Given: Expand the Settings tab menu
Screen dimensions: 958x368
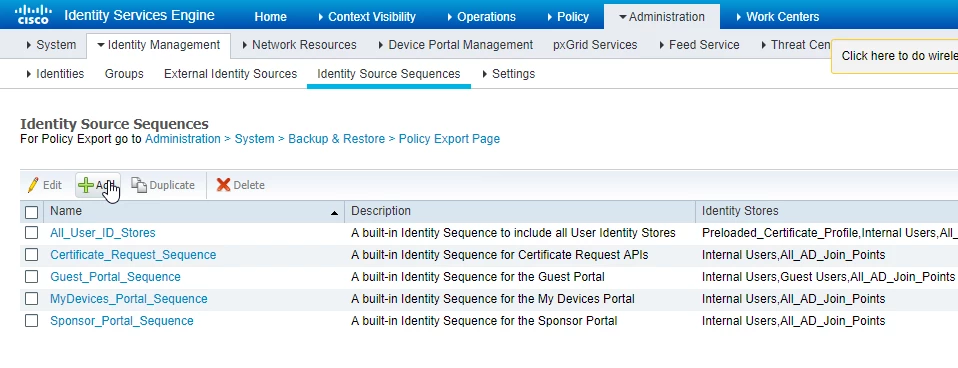Looking at the screenshot, I should (x=508, y=73).
